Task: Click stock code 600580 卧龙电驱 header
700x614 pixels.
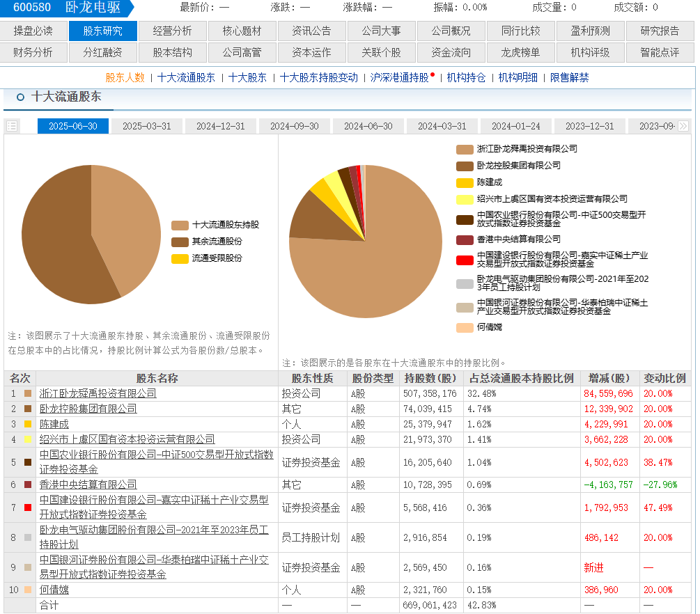Action: coord(67,8)
